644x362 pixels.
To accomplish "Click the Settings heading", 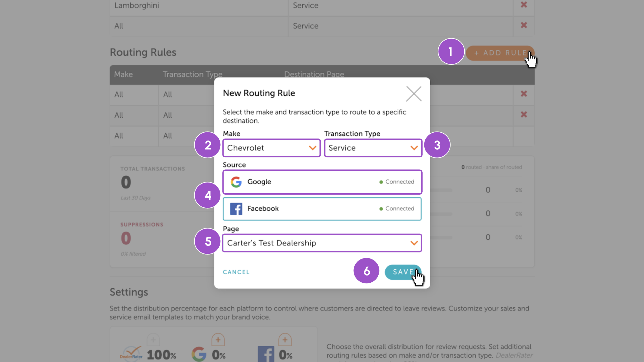I will coord(129,292).
